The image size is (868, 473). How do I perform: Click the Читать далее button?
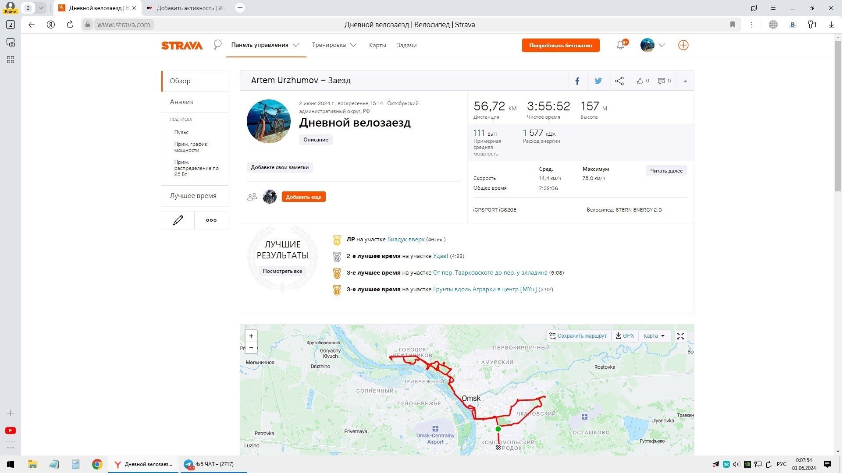tap(666, 171)
